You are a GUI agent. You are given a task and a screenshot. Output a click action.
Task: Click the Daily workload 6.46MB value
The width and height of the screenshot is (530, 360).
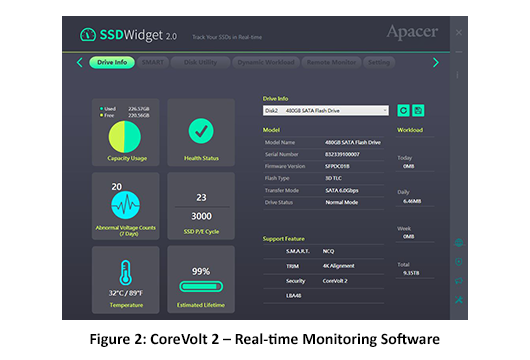[412, 201]
